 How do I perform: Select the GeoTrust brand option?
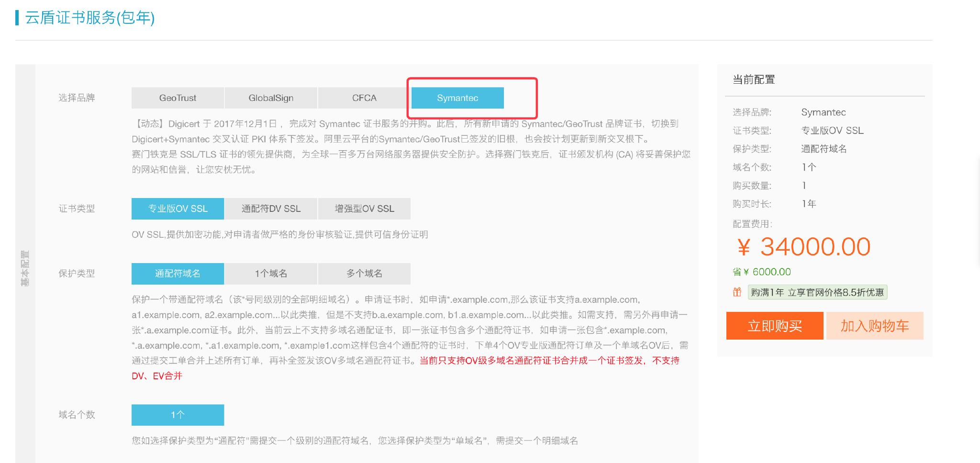178,98
